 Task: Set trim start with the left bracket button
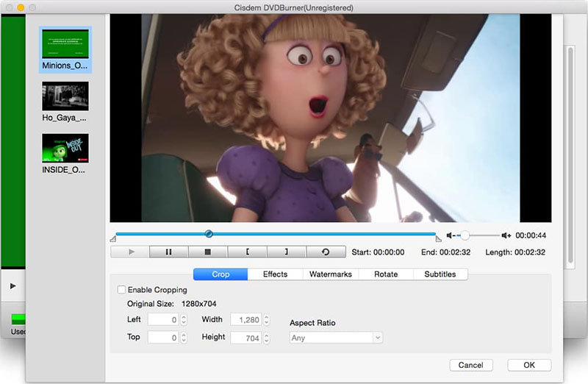click(x=247, y=252)
